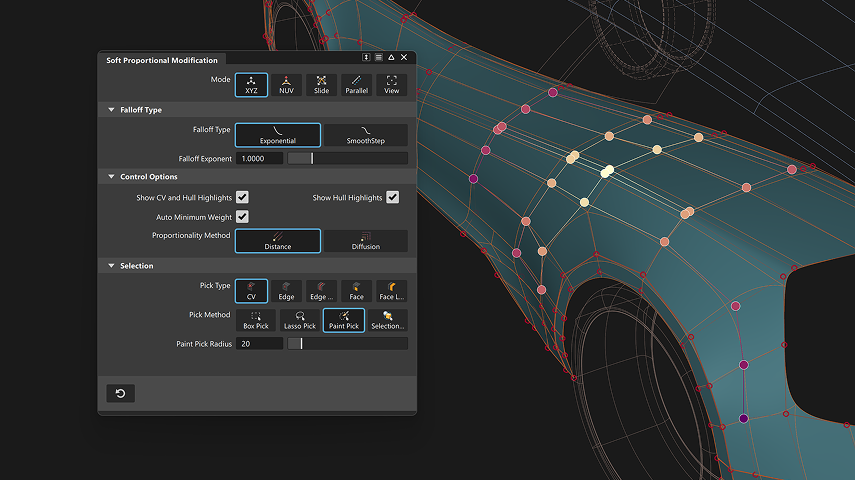Click the reset button at panel bottom
Screen dimensions: 855x480
point(120,393)
